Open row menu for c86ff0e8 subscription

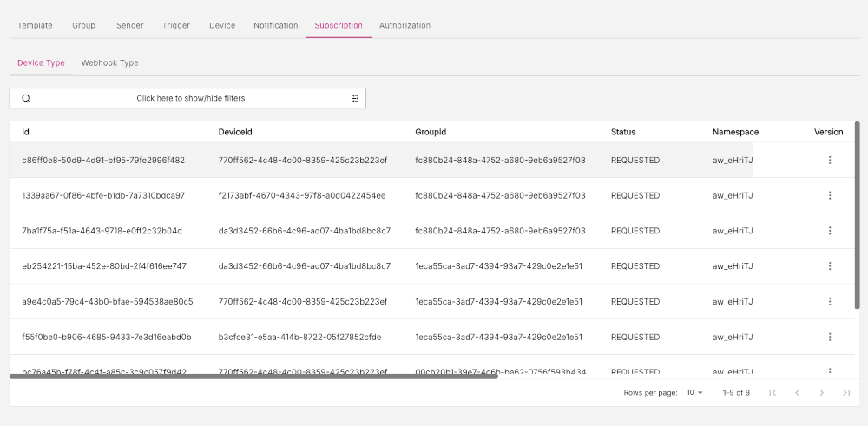pos(829,160)
